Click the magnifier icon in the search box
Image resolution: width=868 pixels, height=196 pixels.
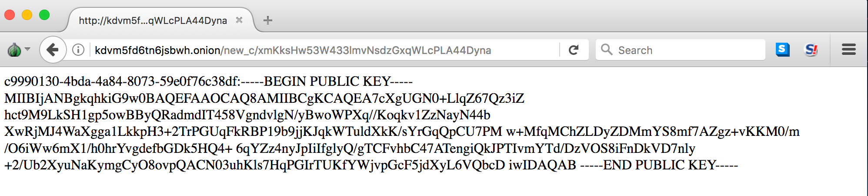(607, 50)
